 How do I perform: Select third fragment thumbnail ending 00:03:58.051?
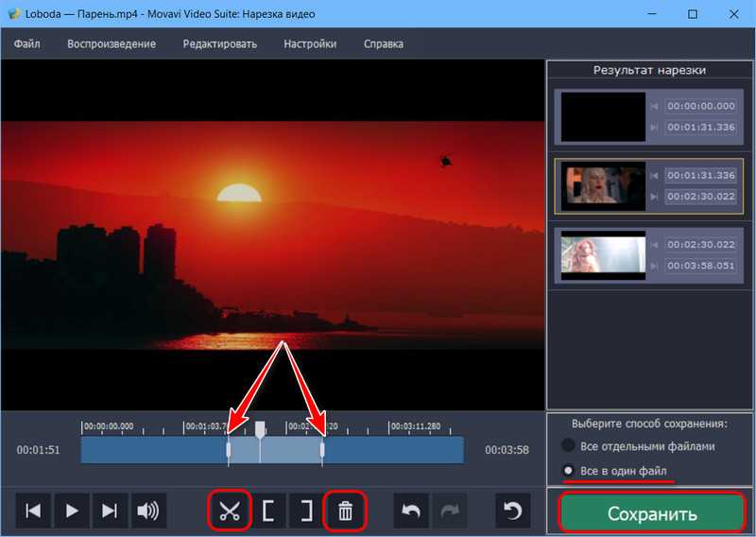pos(603,255)
